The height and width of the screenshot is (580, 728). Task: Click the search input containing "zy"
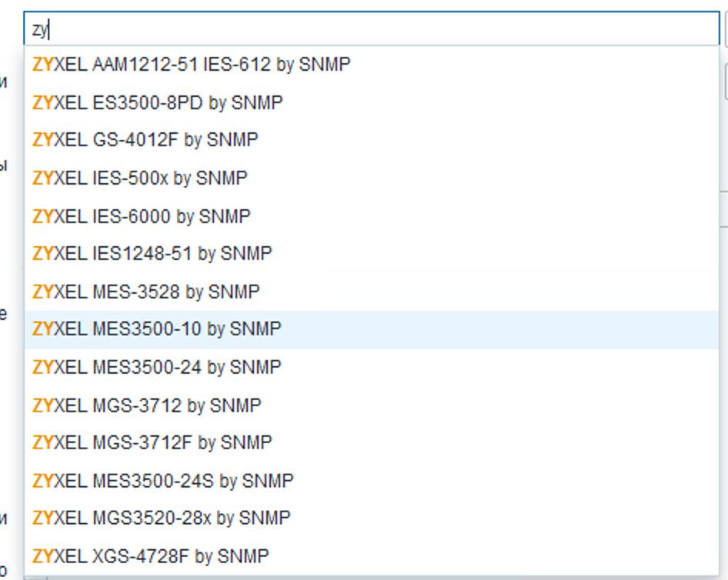(372, 29)
